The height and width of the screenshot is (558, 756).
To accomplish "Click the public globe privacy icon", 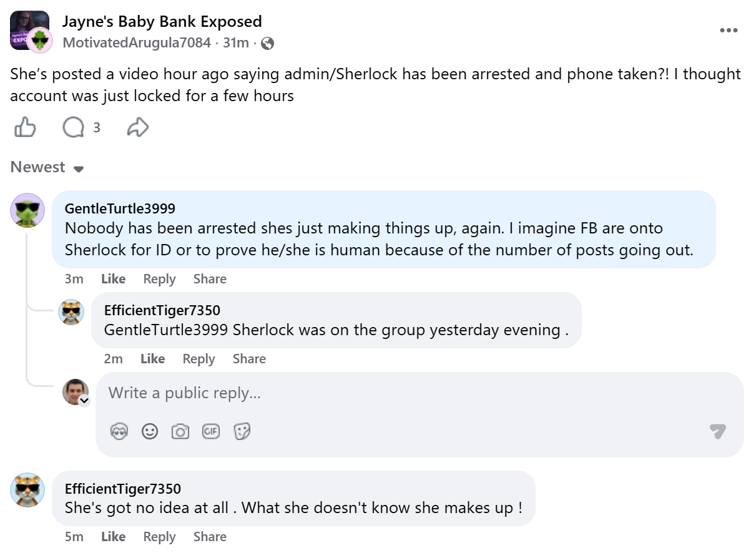I will tap(267, 43).
